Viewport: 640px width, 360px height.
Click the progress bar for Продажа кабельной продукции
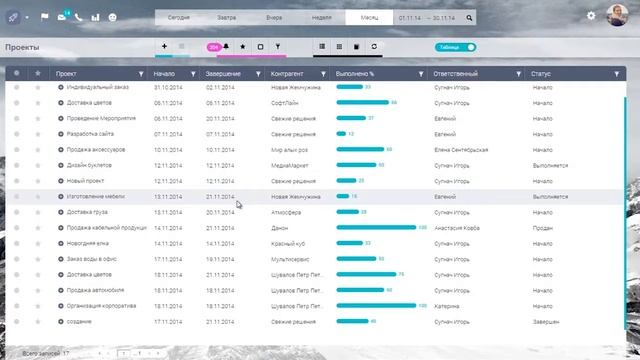point(376,227)
